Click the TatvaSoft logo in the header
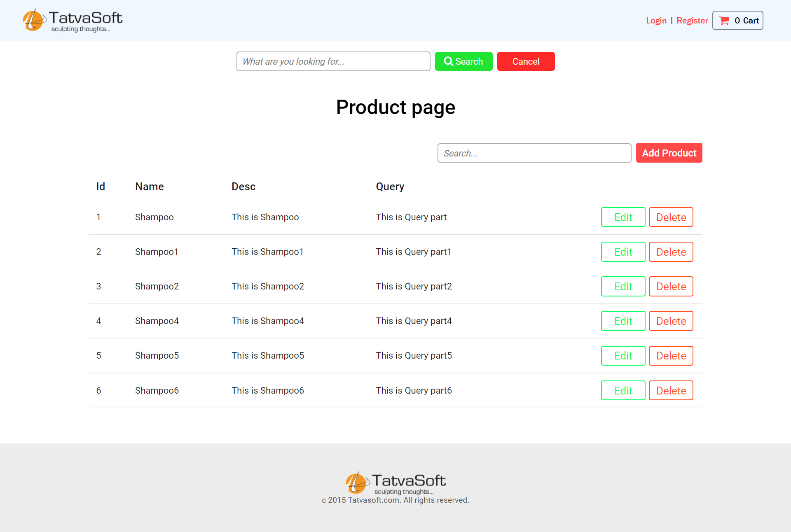This screenshot has height=532, width=791. [72, 19]
